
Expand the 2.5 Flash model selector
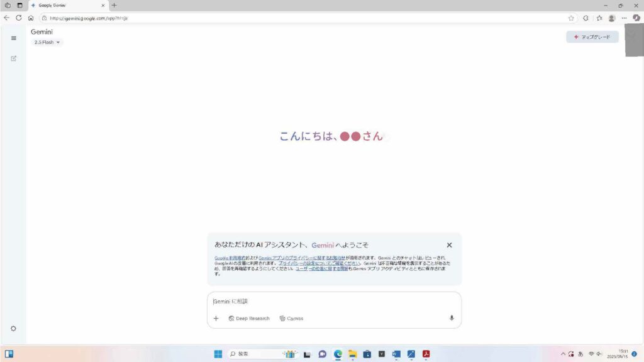click(x=47, y=42)
